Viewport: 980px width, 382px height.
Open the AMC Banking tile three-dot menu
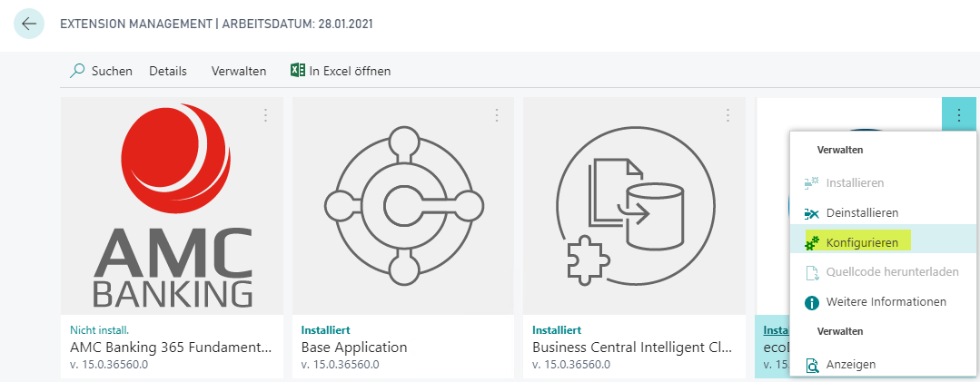(x=265, y=115)
